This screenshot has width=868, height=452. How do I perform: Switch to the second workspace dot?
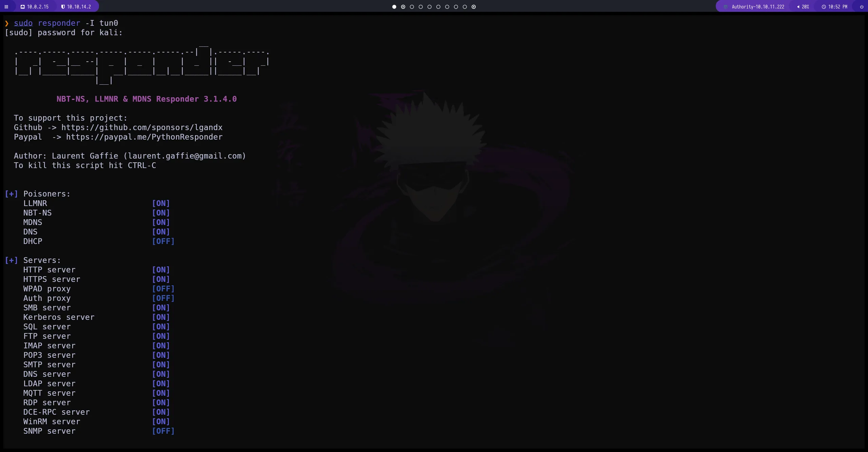pyautogui.click(x=403, y=7)
